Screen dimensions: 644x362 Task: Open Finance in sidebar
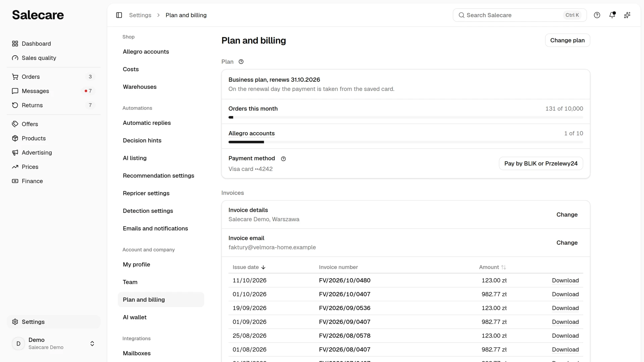point(54,181)
